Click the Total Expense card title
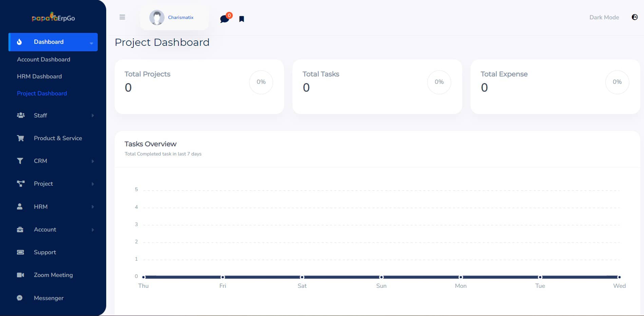This screenshot has width=644, height=316. tap(504, 74)
